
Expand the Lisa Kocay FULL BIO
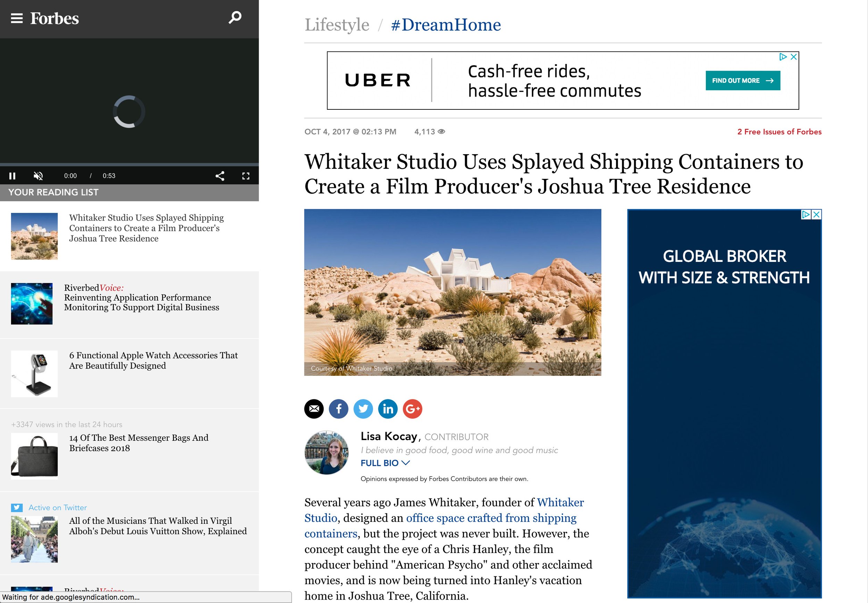point(385,463)
